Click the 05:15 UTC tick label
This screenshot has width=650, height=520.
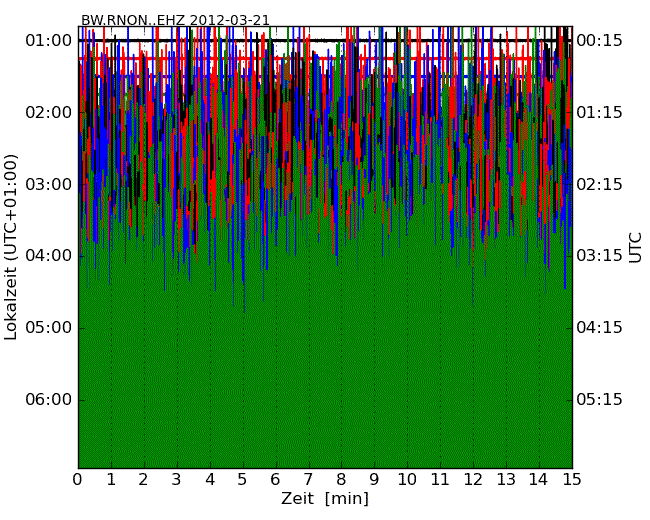pos(599,399)
